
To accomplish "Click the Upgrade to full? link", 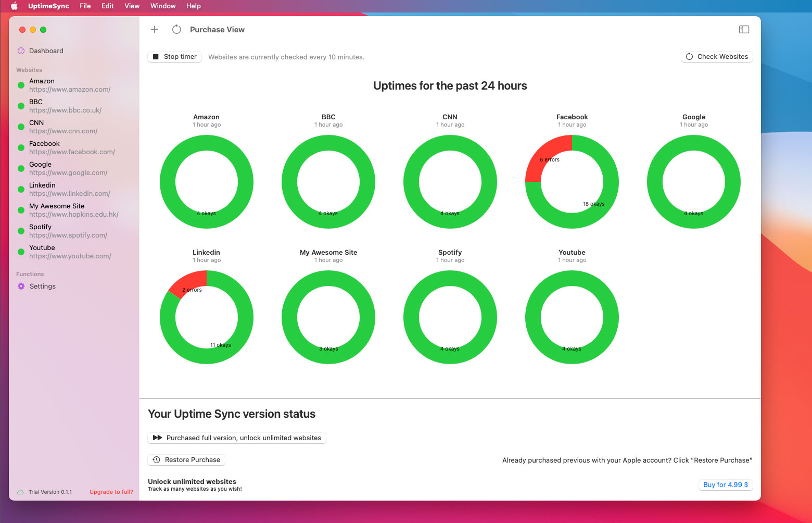I will [111, 492].
